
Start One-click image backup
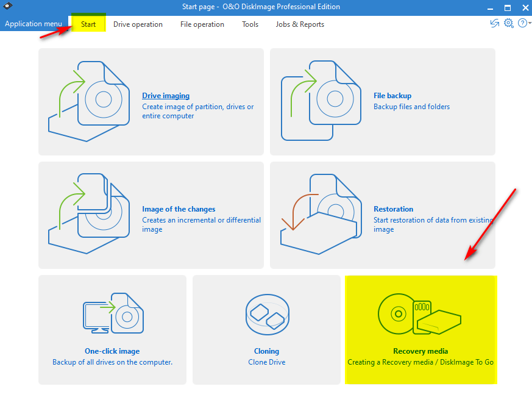112,351
